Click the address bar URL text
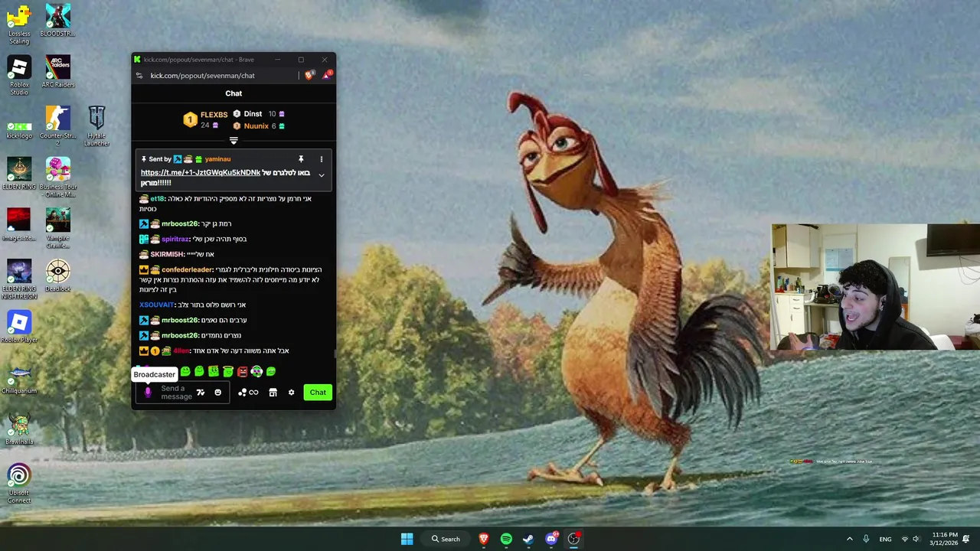The image size is (980, 551). click(x=202, y=76)
